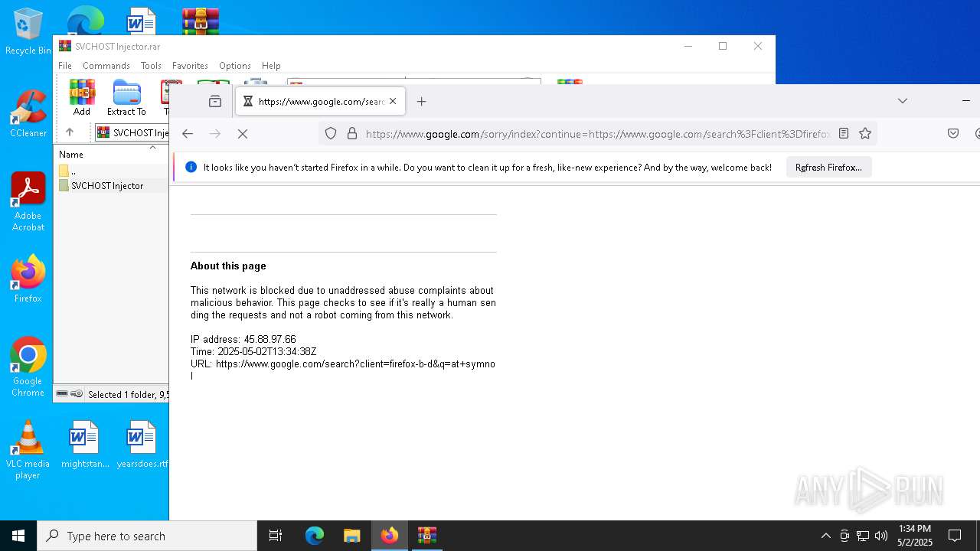
Task: Click the WinRAR status 'Selected 1 folder' text
Action: (128, 394)
